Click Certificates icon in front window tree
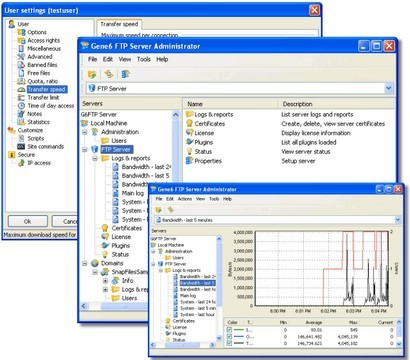 pos(168,321)
